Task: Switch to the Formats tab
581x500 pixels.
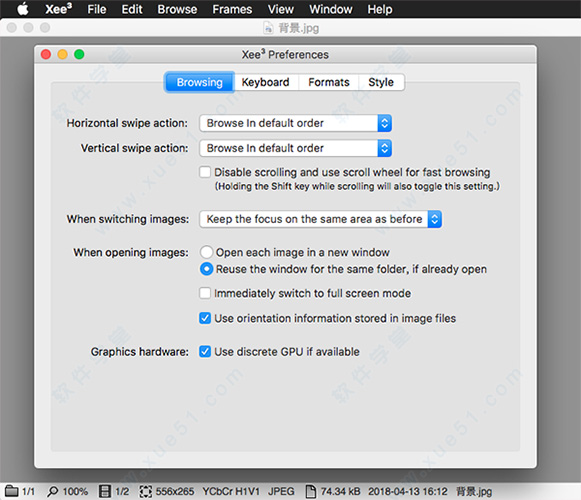Action: coord(329,82)
